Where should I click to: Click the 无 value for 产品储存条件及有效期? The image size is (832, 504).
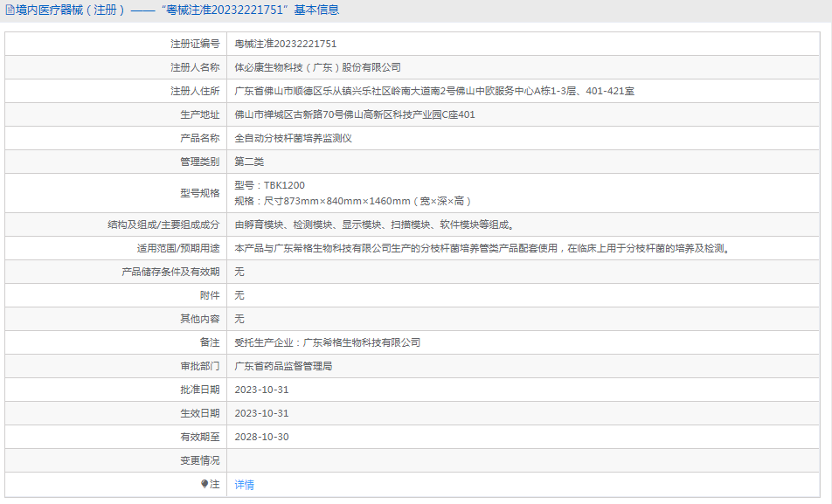[239, 272]
